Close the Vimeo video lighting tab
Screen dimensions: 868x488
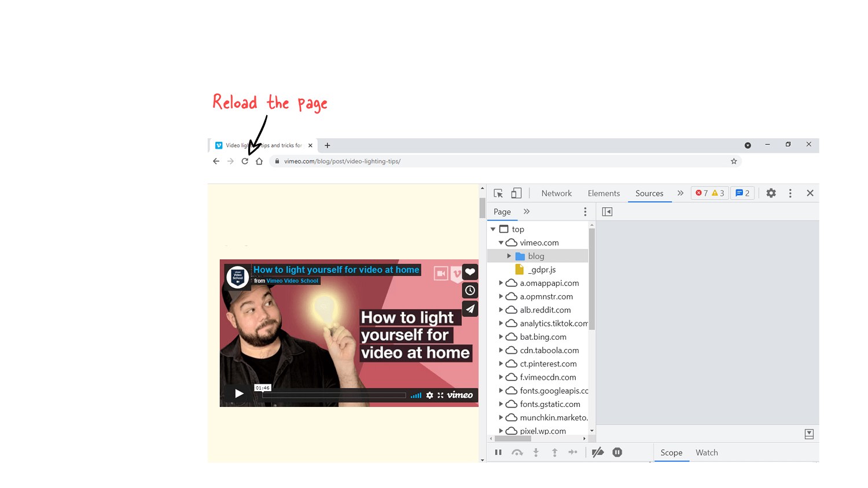(x=310, y=145)
